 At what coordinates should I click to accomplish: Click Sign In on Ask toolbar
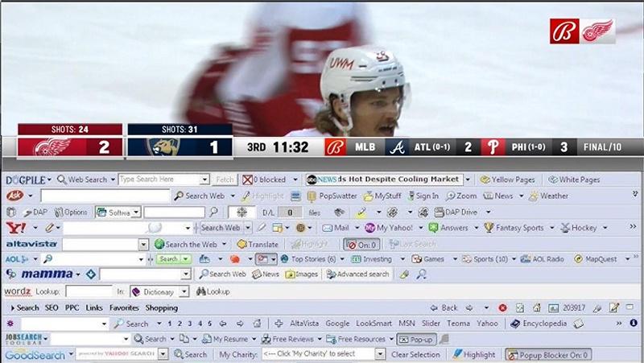click(x=423, y=196)
